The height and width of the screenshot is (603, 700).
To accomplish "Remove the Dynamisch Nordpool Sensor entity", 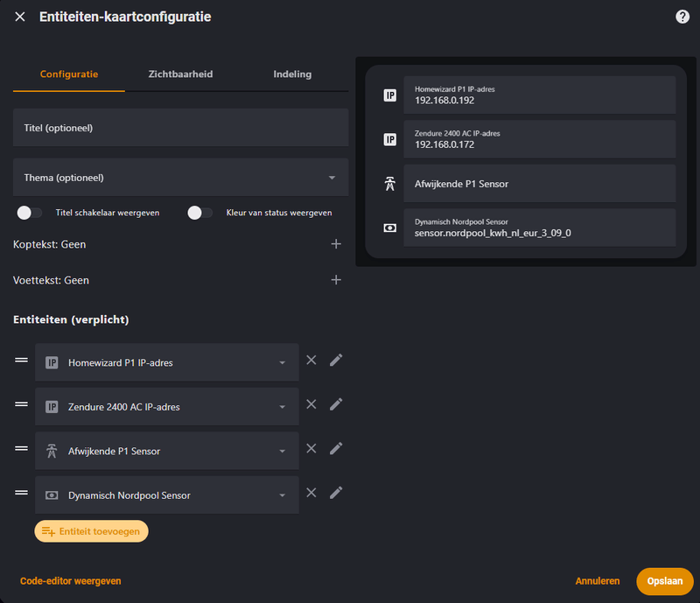I will click(311, 493).
